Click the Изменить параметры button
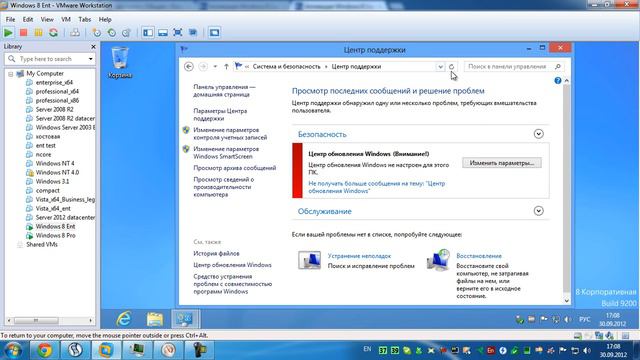 click(x=502, y=163)
